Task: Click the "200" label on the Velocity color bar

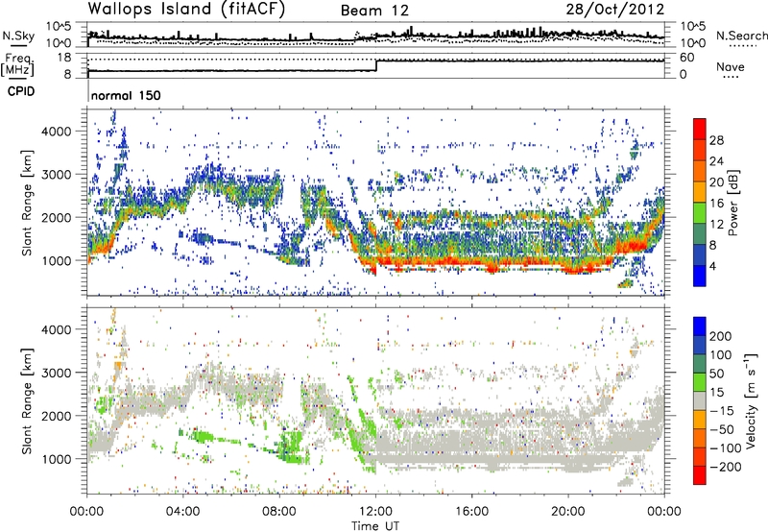Action: [721, 336]
